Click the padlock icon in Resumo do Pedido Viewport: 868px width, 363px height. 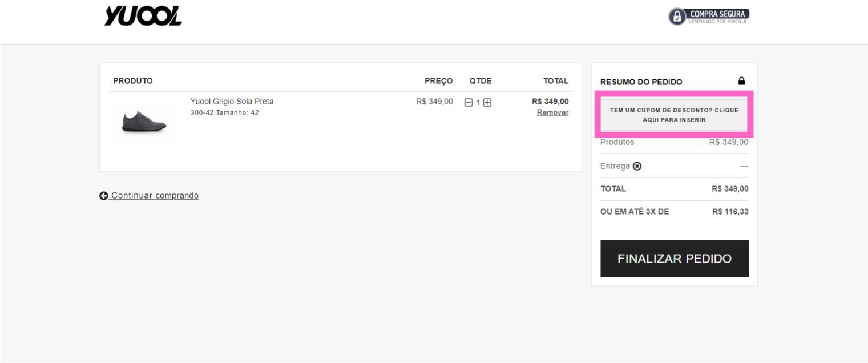click(742, 81)
